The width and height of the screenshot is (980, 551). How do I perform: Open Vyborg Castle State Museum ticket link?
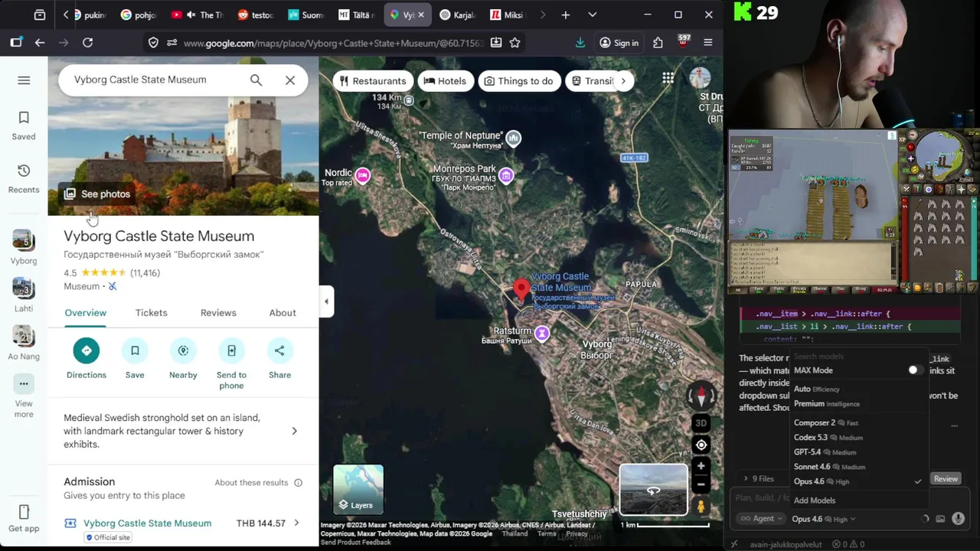pos(147,523)
